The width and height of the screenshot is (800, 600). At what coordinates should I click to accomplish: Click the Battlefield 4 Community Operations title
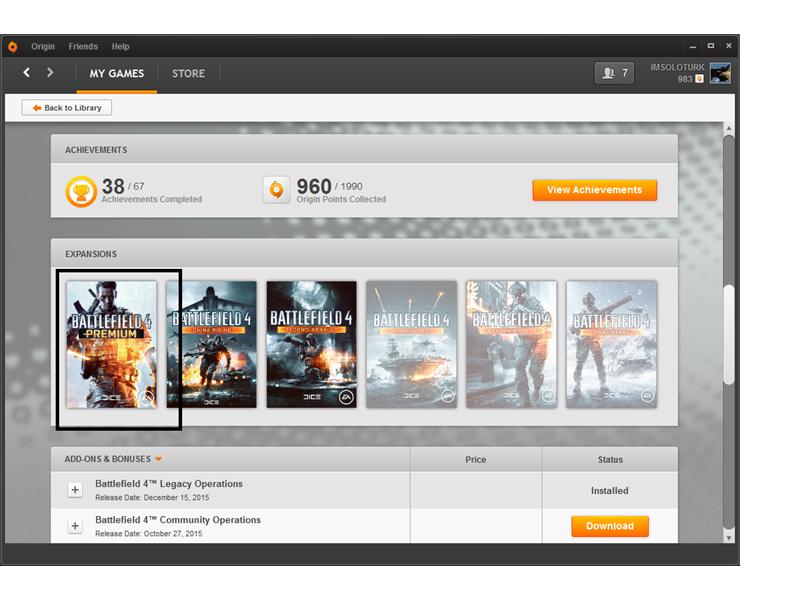pos(178,520)
